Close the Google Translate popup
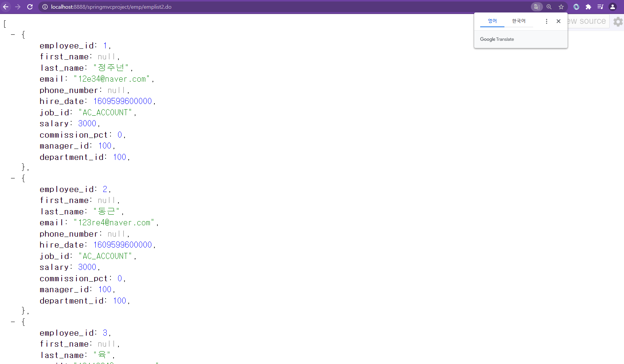The height and width of the screenshot is (364, 624). pyautogui.click(x=559, y=21)
